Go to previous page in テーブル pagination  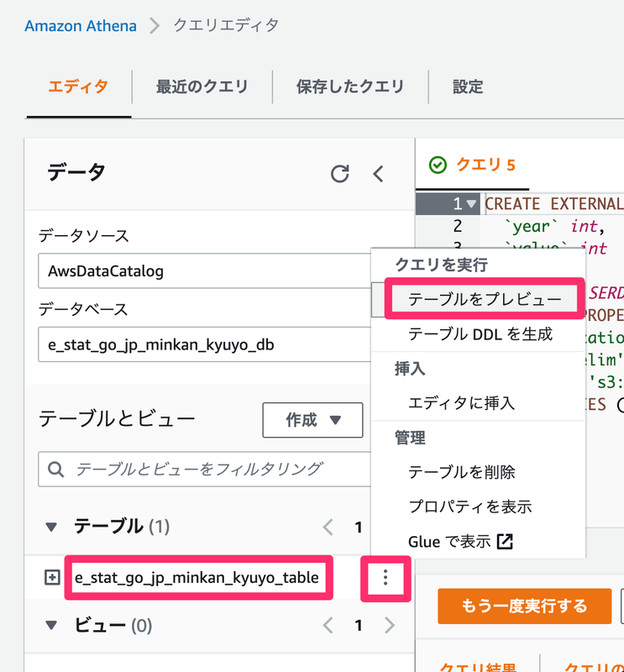328,528
